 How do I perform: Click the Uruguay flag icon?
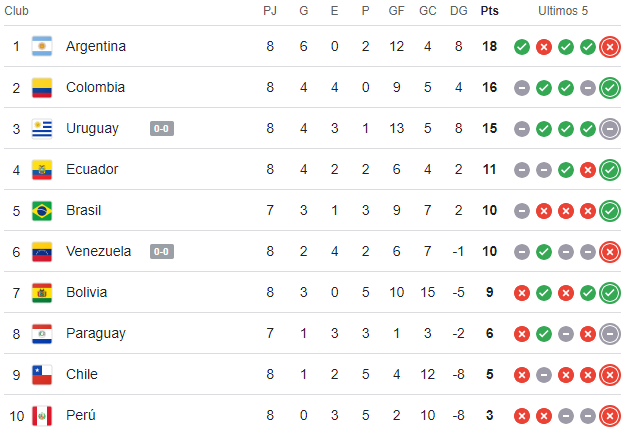[41, 128]
